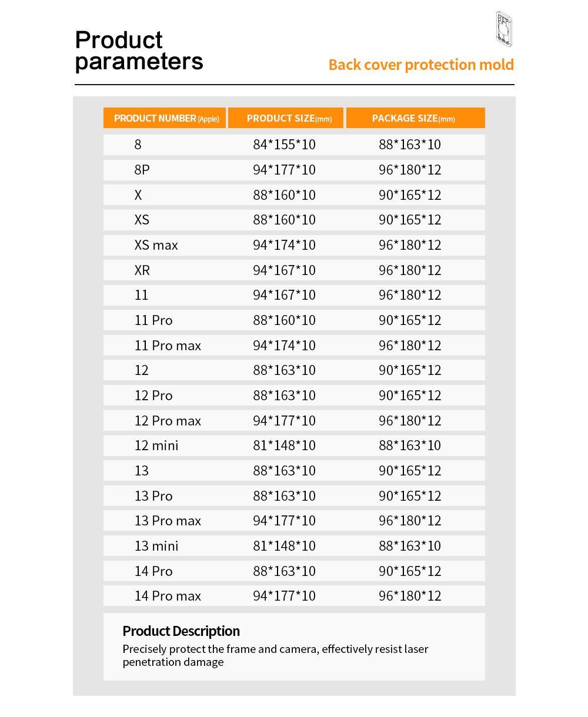Click the "Back cover protection mold" orange title
Viewport: 588px width, 717px height.
pyautogui.click(x=421, y=65)
